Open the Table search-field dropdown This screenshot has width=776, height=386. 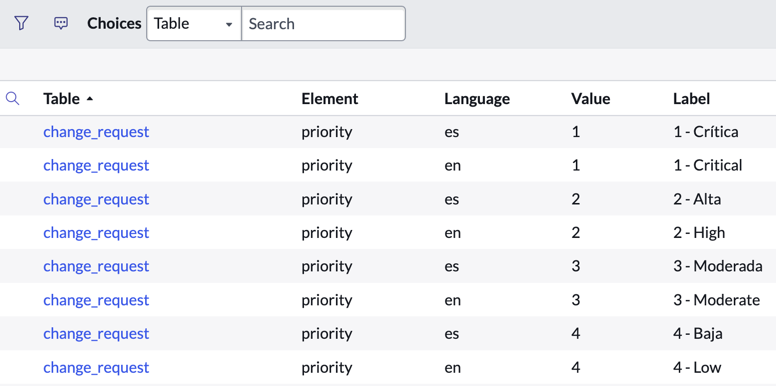194,23
